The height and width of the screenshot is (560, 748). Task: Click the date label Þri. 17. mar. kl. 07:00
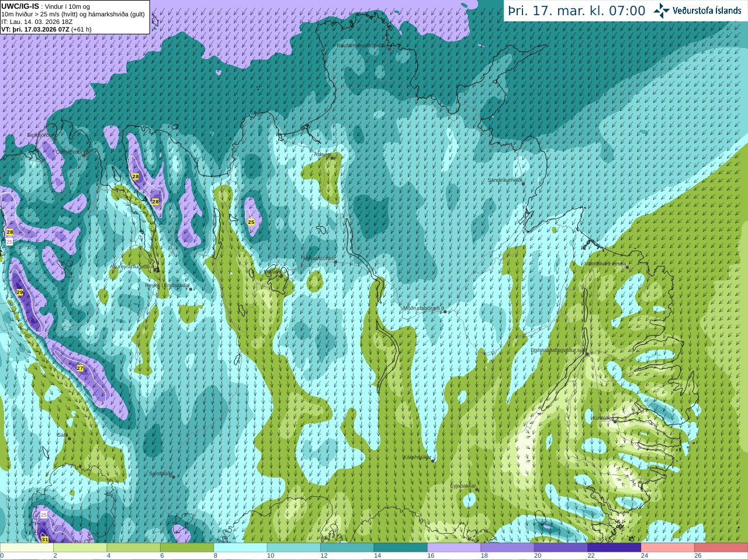pos(576,11)
